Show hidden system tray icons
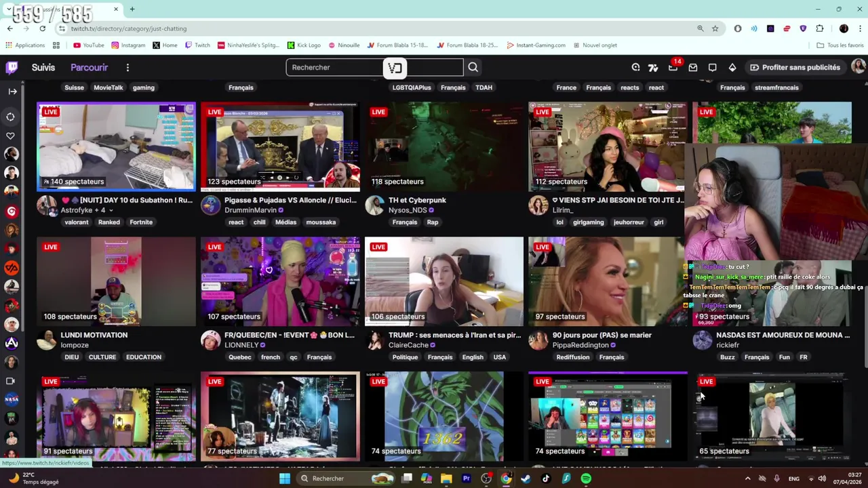The height and width of the screenshot is (488, 868). point(748,479)
